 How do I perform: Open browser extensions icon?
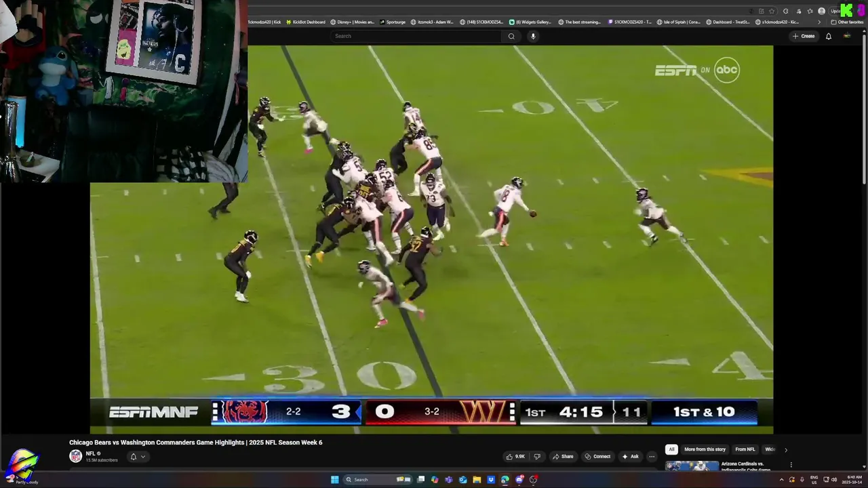[785, 11]
